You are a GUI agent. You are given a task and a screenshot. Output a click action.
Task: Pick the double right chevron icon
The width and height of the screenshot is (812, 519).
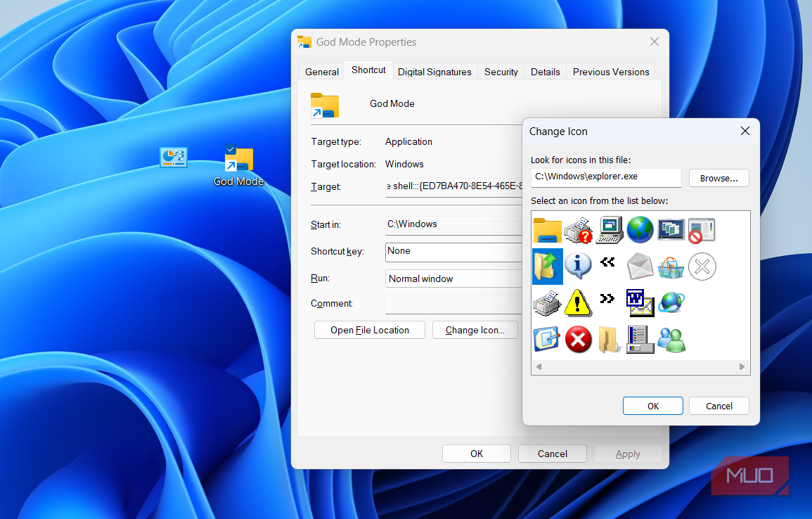coord(607,298)
